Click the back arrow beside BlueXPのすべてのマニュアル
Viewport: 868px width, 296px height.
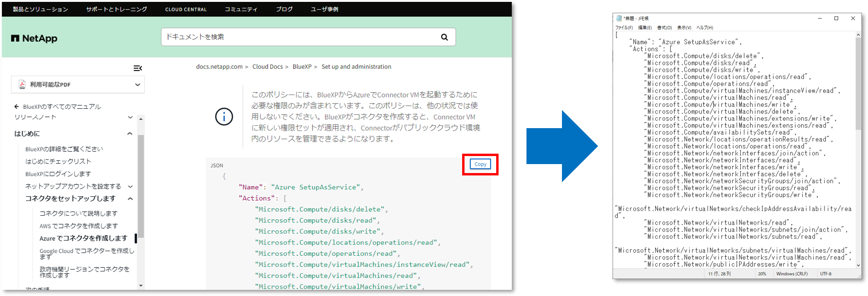[x=17, y=107]
